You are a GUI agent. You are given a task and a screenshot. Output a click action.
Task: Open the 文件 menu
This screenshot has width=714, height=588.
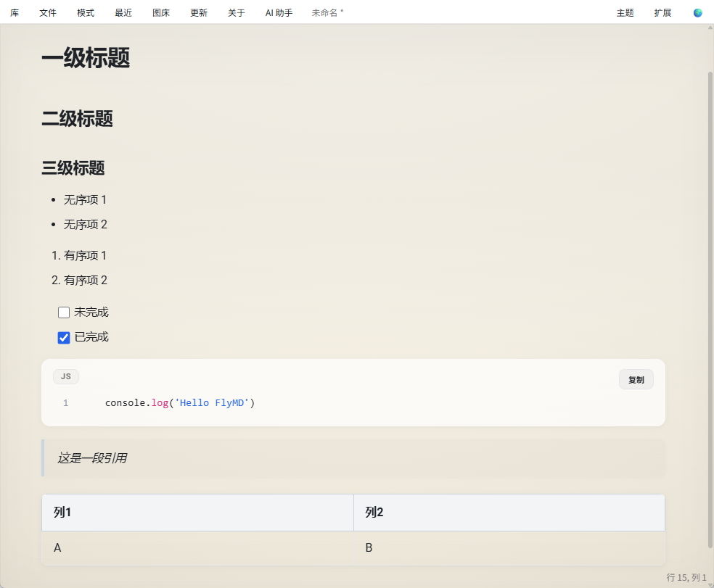pyautogui.click(x=48, y=12)
